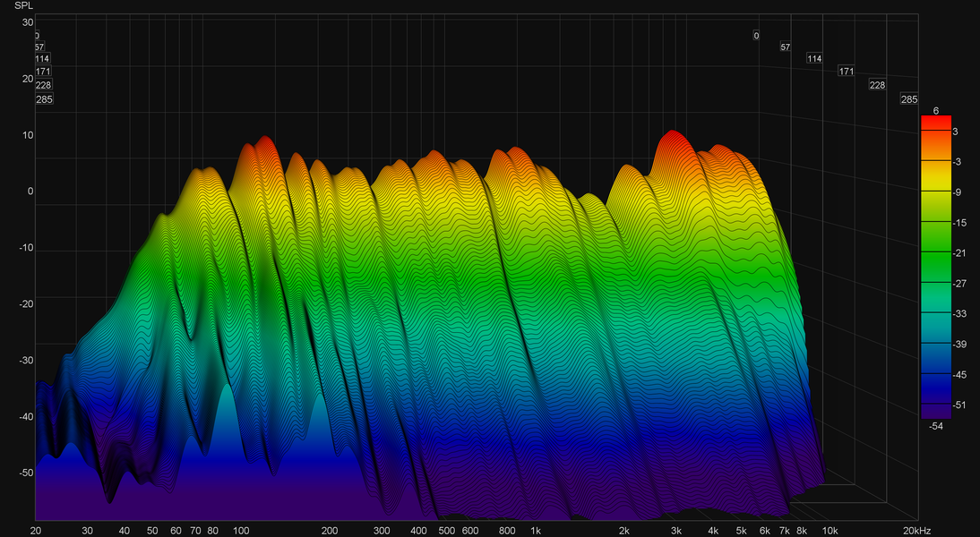
Task: Select the 7k frequency axis label
Action: coord(785,531)
